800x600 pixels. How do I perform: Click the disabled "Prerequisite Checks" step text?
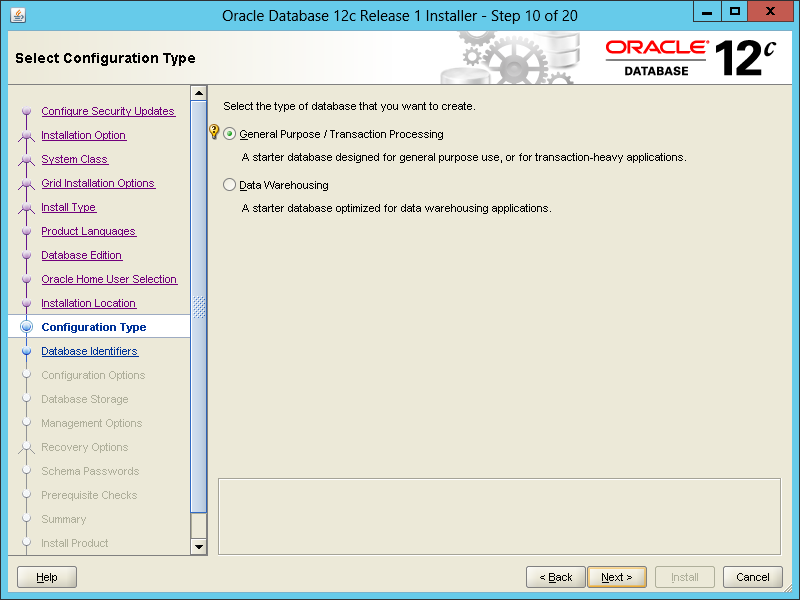point(89,495)
